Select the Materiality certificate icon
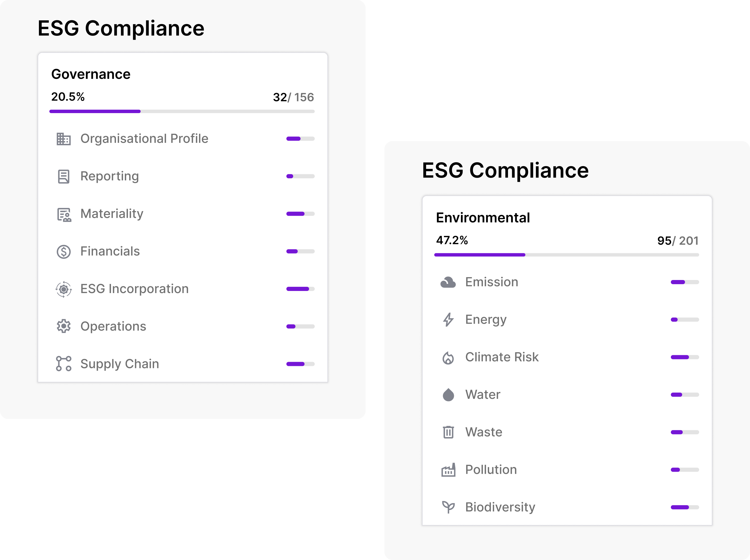This screenshot has width=750, height=560. [x=64, y=214]
